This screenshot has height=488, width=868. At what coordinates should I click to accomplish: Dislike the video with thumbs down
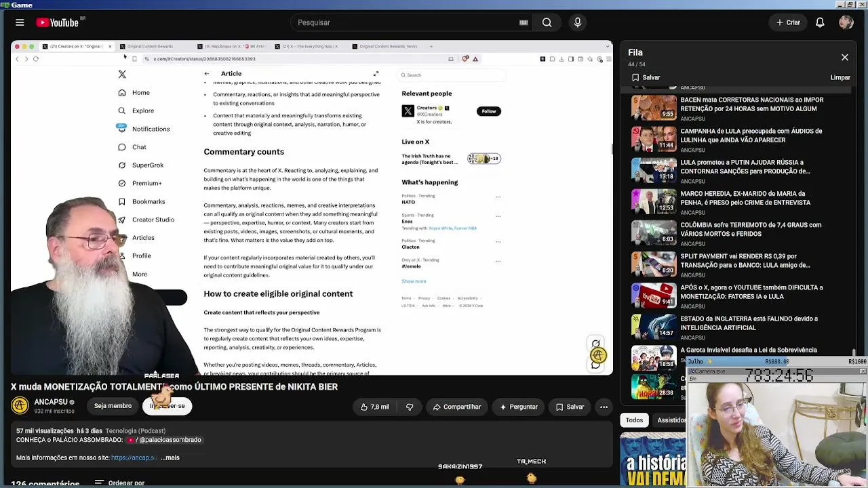coord(410,407)
